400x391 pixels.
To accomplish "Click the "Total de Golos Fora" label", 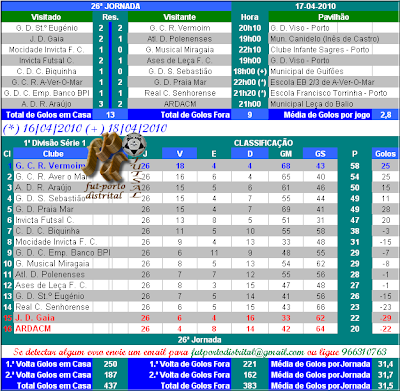I will coord(195,115).
